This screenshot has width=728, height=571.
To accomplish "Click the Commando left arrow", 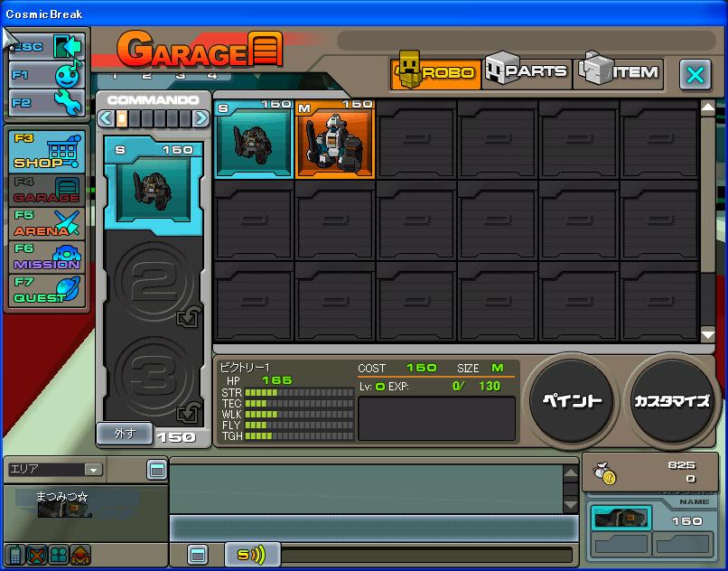I will point(106,118).
